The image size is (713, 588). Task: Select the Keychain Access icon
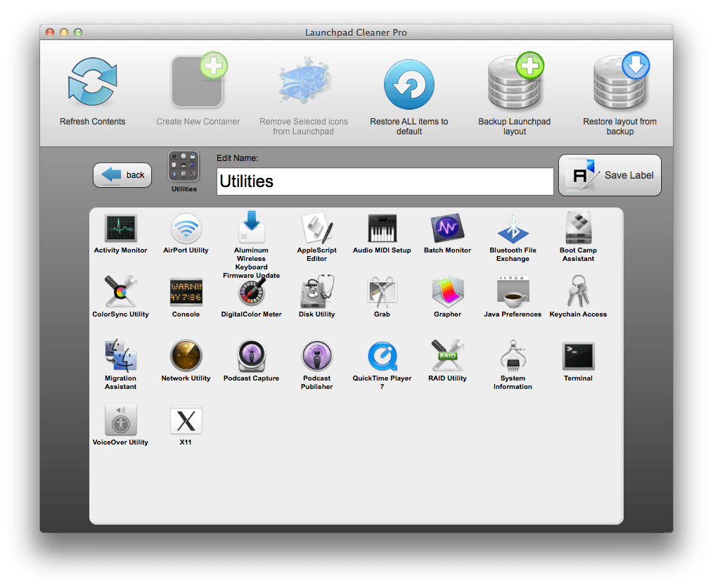pos(579,291)
